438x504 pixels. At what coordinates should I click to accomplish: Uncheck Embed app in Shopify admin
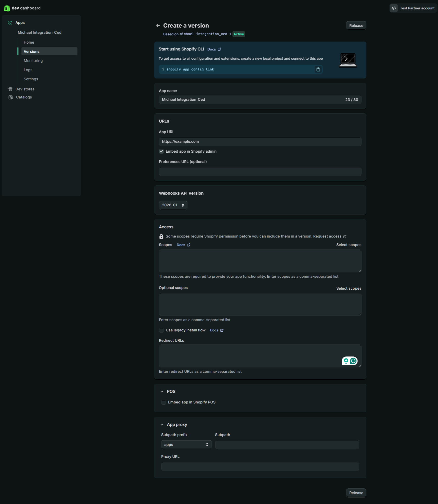pyautogui.click(x=161, y=151)
